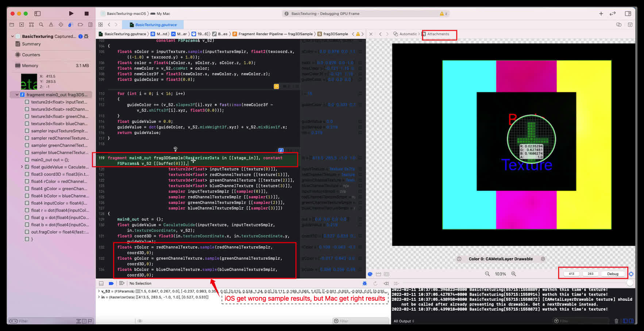
Task: Open the Breakpoint navigator icon
Action: coord(80,25)
